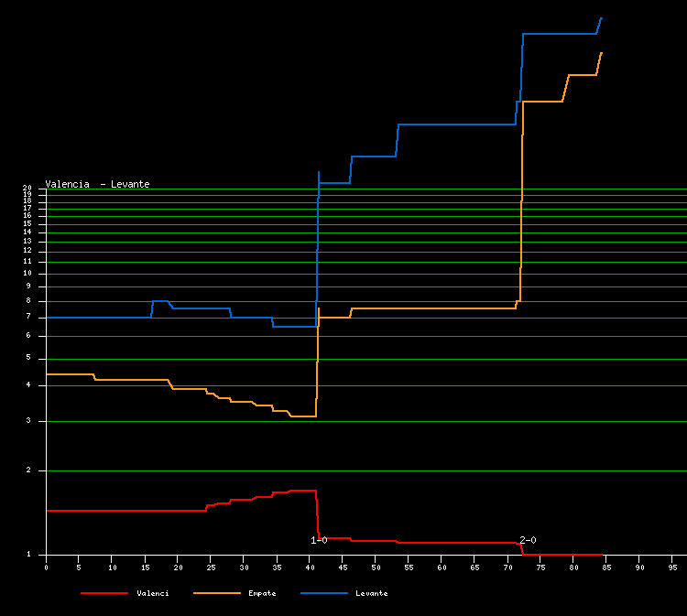Click the x-axis tick label '25'
Screen dimensions: 687x616
[x=211, y=567]
